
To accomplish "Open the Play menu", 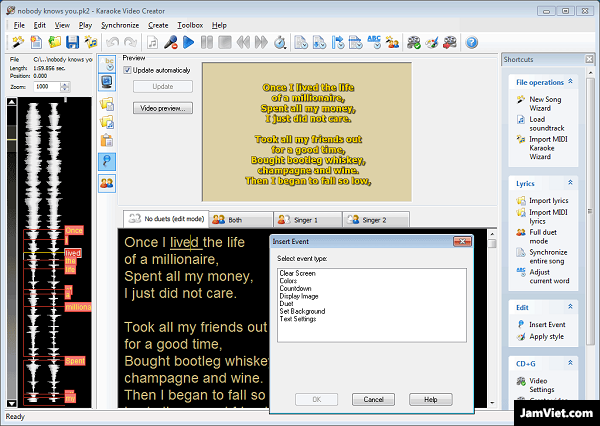I will pyautogui.click(x=85, y=25).
